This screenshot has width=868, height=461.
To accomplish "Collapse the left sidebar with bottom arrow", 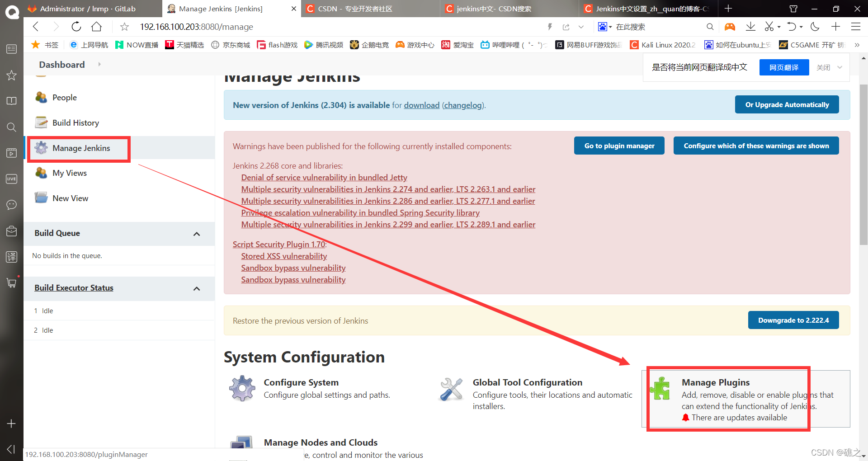I will (12, 449).
